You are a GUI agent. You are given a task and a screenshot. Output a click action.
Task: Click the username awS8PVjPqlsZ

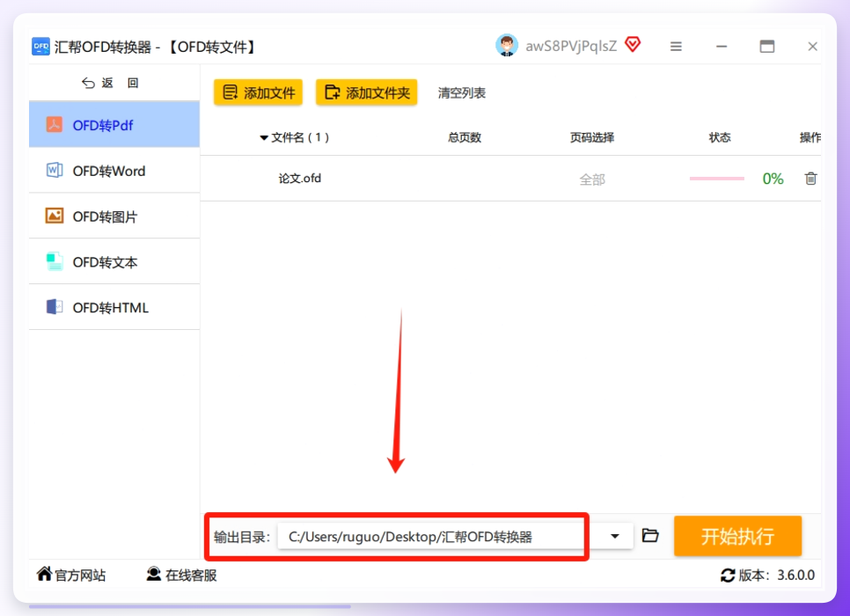coord(571,46)
